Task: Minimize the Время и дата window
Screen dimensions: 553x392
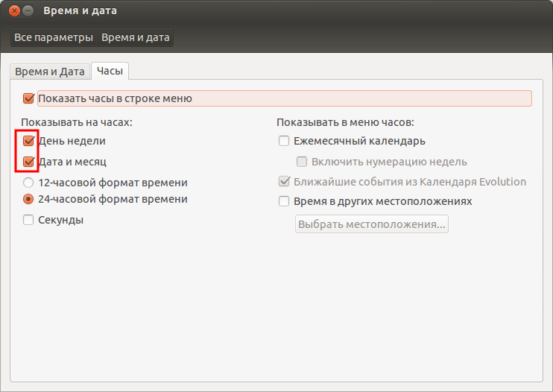Action: (28, 11)
